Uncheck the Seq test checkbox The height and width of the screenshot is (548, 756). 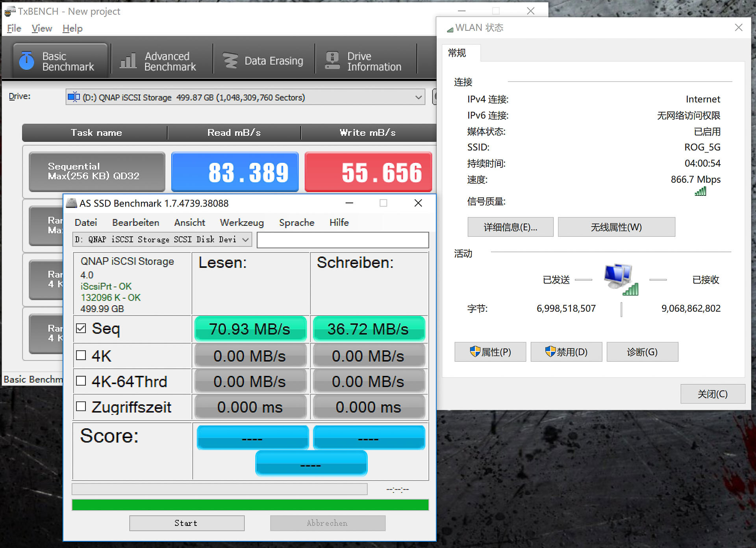pos(81,328)
